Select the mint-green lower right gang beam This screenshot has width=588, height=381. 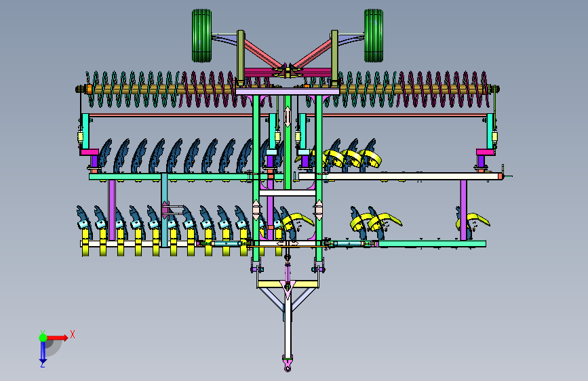(432, 244)
